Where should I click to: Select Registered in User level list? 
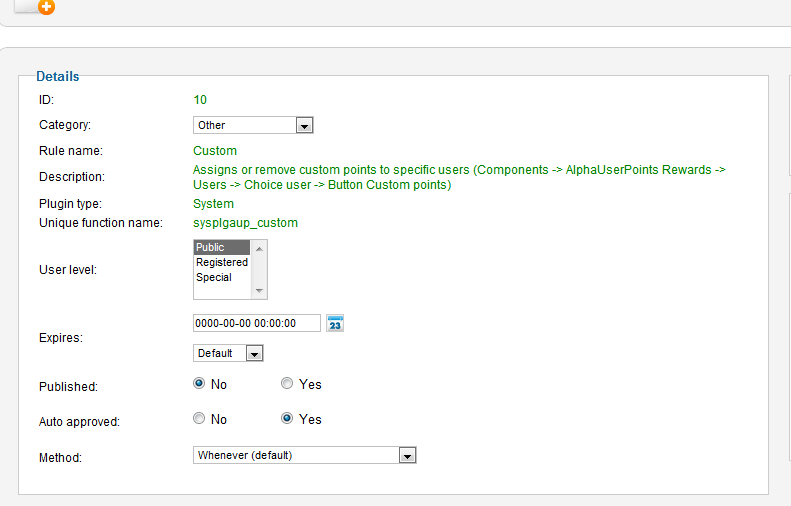(x=221, y=262)
